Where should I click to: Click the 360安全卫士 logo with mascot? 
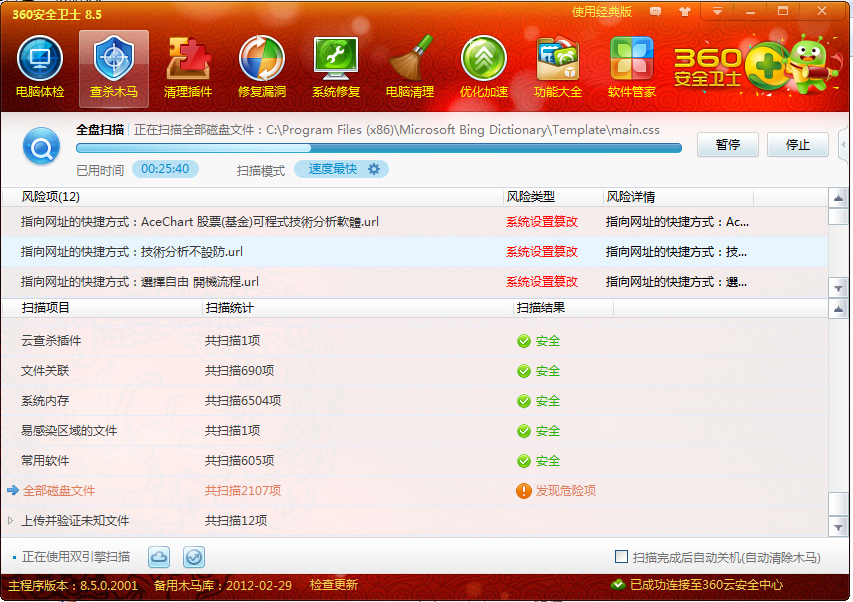tap(756, 66)
